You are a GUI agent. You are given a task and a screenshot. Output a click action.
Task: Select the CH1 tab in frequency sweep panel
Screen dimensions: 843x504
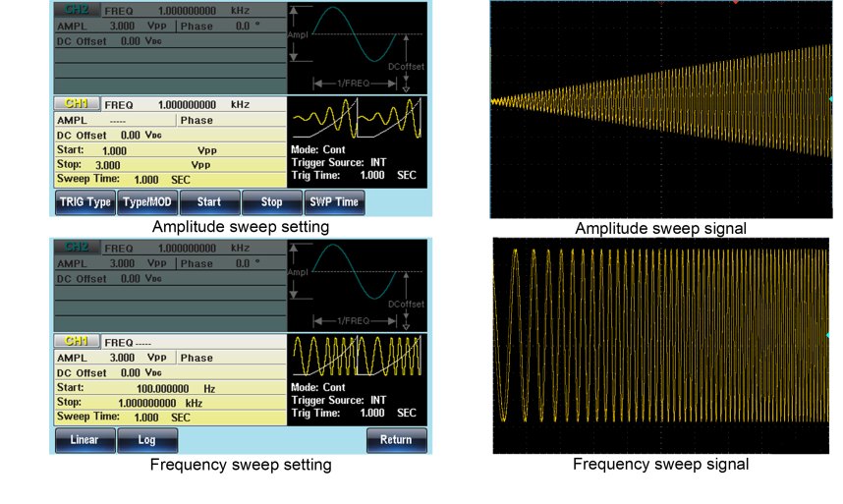click(x=77, y=341)
